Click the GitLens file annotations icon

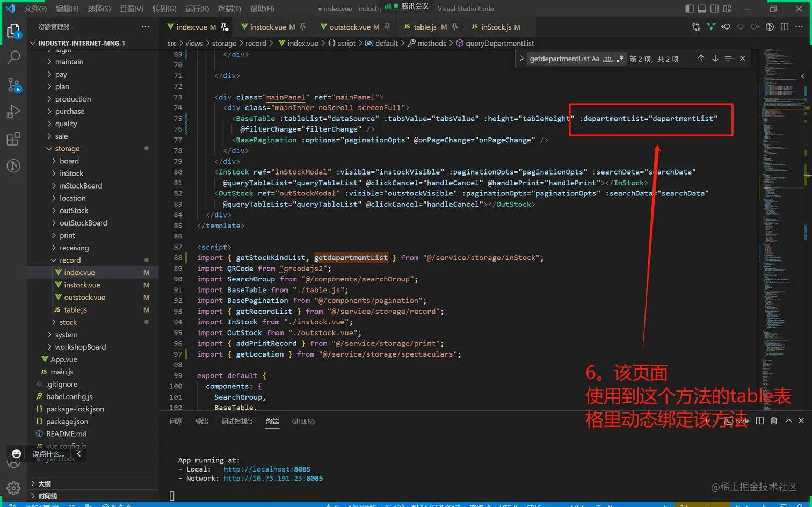(x=770, y=27)
